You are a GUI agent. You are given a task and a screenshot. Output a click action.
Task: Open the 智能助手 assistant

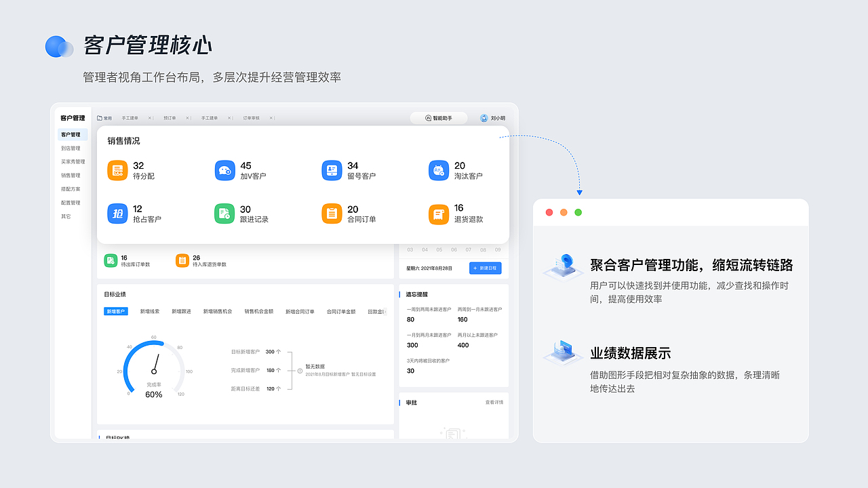coord(438,117)
